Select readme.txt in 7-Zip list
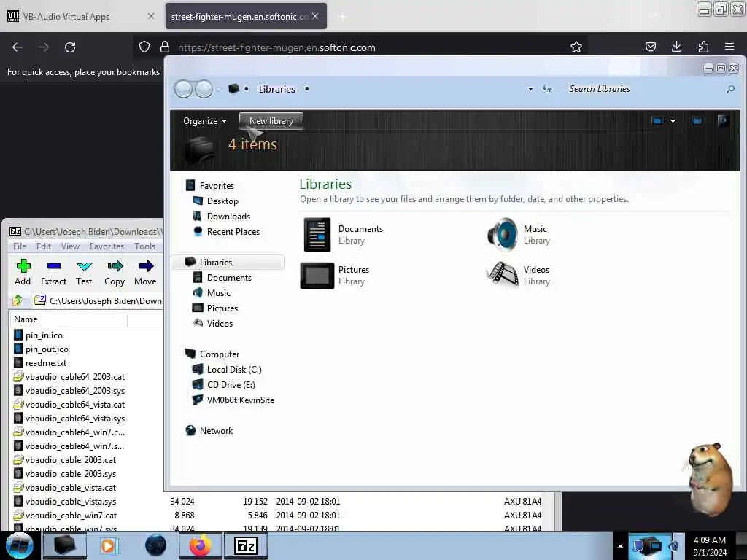This screenshot has height=560, width=747. (x=46, y=363)
